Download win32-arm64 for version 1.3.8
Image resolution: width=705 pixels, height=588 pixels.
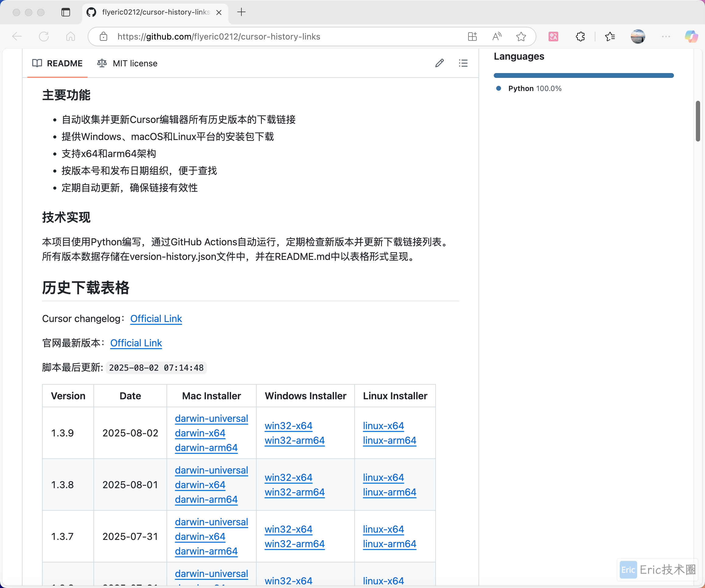coord(294,492)
